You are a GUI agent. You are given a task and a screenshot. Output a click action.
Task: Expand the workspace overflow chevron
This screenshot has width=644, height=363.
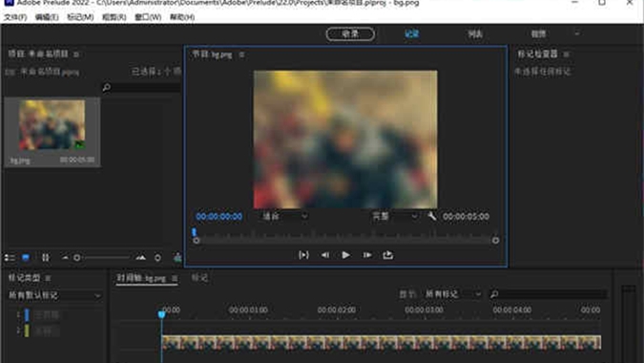(x=577, y=34)
